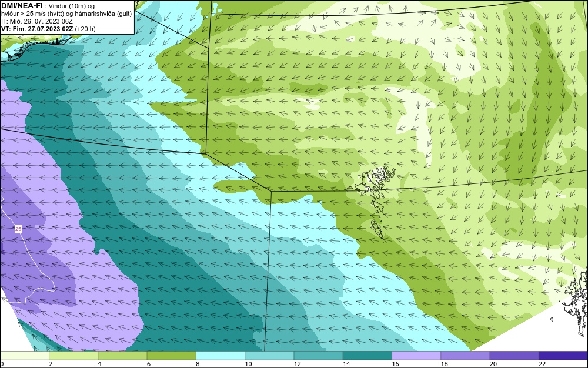The width and height of the screenshot is (588, 368).
Task: Click the 4–6 m/s green legend swatch
Action: [122, 356]
